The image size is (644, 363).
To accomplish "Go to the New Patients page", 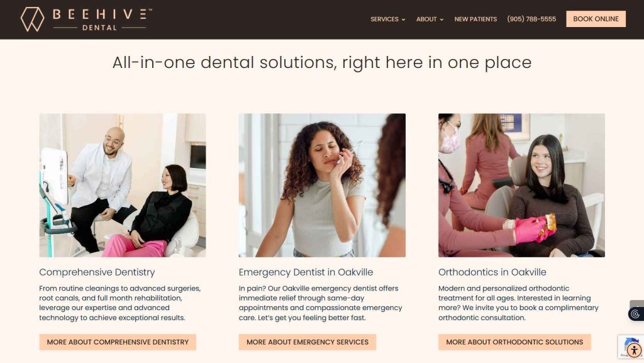I will [475, 19].
